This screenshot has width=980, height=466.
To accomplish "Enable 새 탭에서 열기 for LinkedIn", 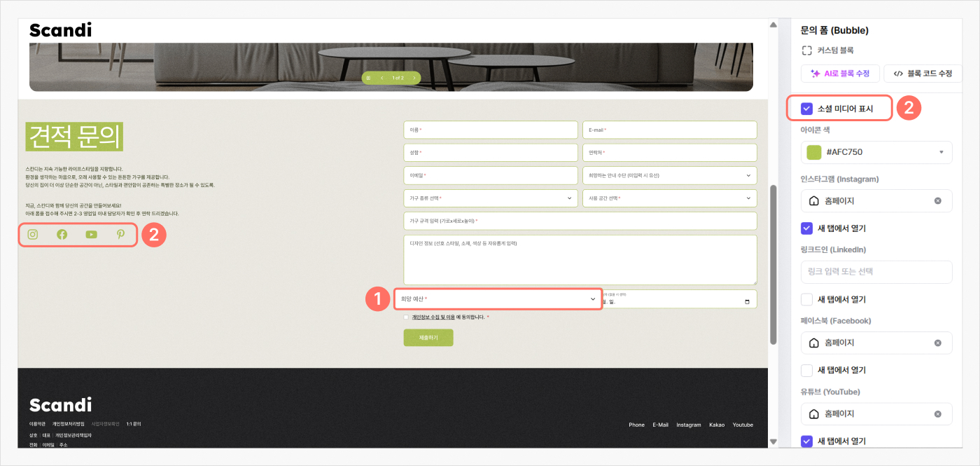I will (807, 299).
